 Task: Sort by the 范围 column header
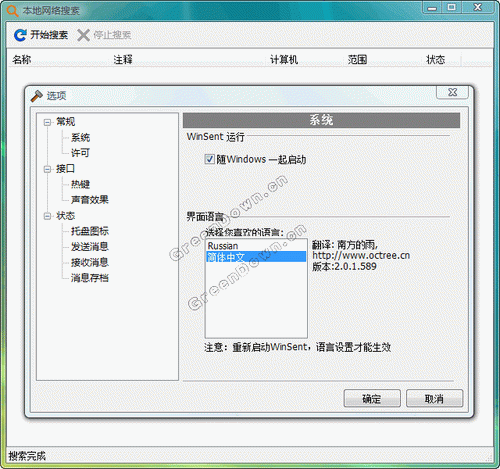[357, 60]
